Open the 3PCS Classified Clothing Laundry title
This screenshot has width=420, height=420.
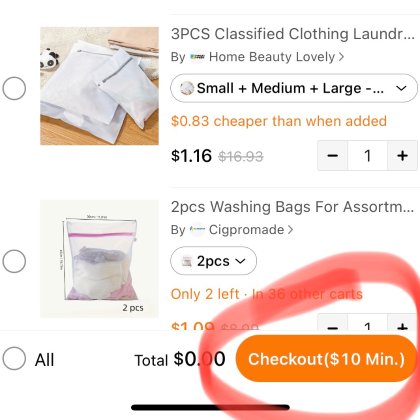[293, 34]
